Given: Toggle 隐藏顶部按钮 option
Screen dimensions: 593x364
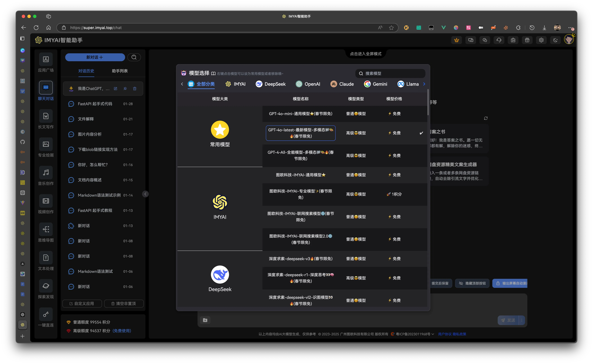Looking at the screenshot, I should coord(472,283).
